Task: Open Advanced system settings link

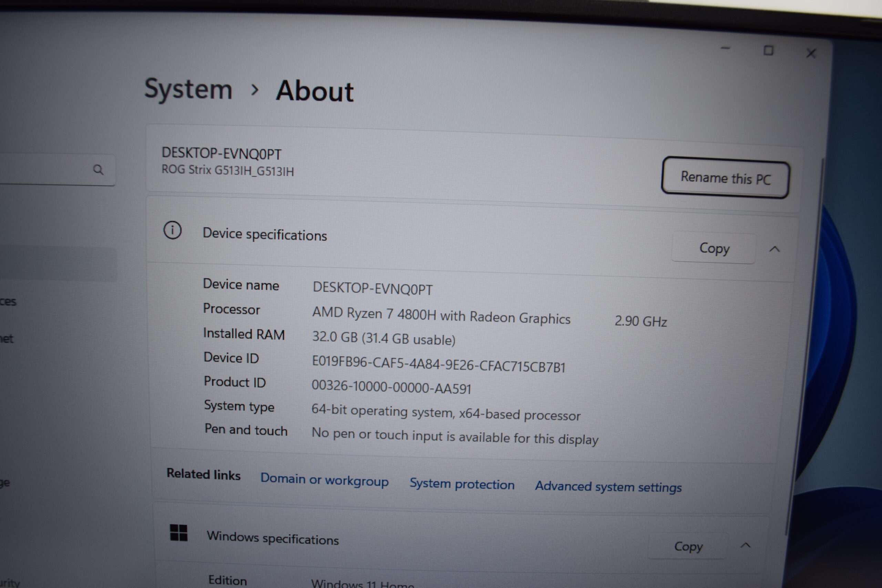Action: 608,487
